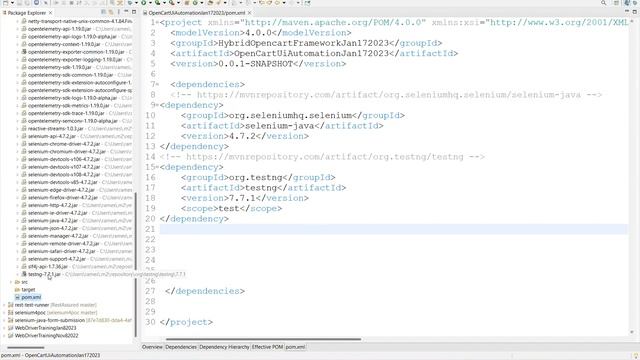
Task: Switch to the Java perspective icon
Action: pos(627,3)
